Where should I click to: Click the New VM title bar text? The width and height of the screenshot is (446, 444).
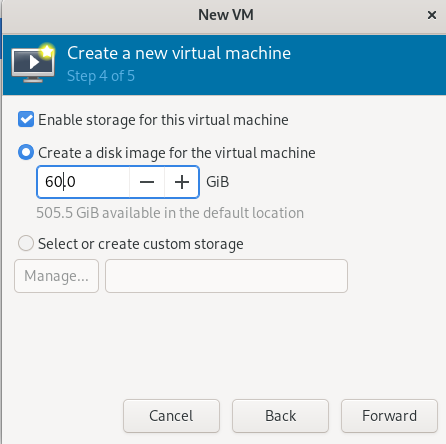pyautogui.click(x=226, y=15)
